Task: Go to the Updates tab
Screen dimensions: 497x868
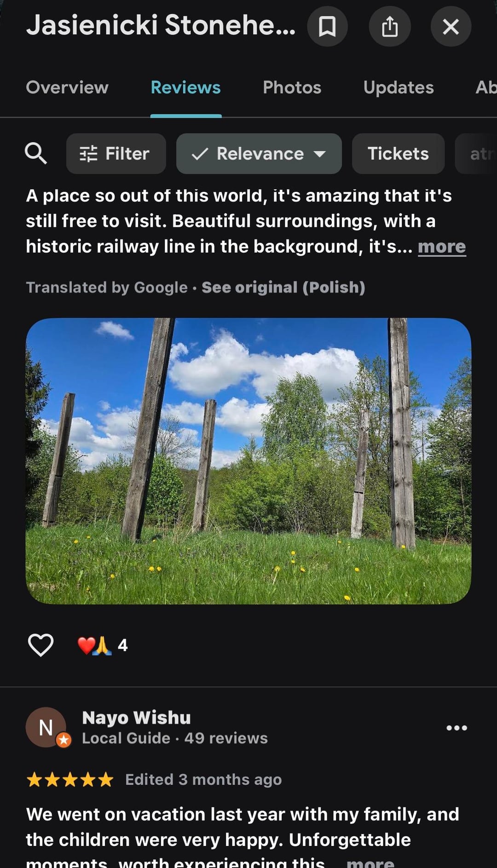Action: click(399, 87)
